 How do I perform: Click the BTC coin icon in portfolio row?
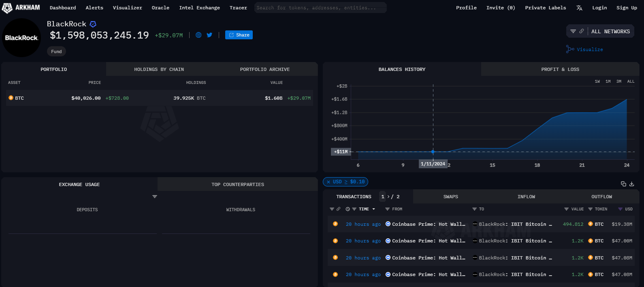[x=11, y=98]
